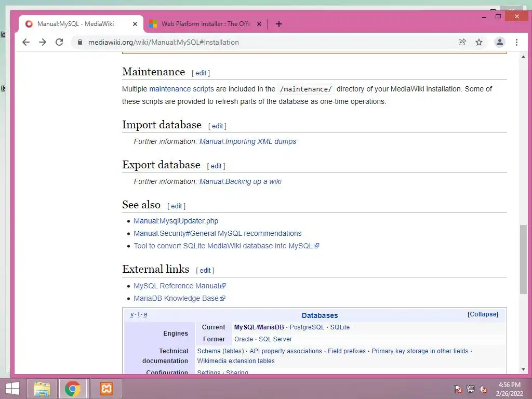The height and width of the screenshot is (399, 532).
Task: Open the network tray icon
Action: tap(471, 389)
